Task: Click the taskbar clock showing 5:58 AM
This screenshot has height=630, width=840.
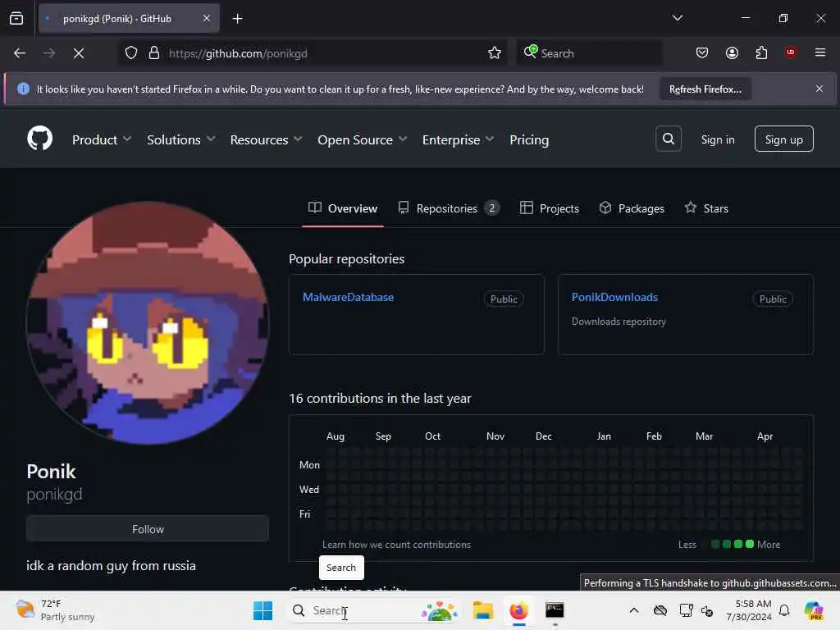Action: tap(748, 610)
